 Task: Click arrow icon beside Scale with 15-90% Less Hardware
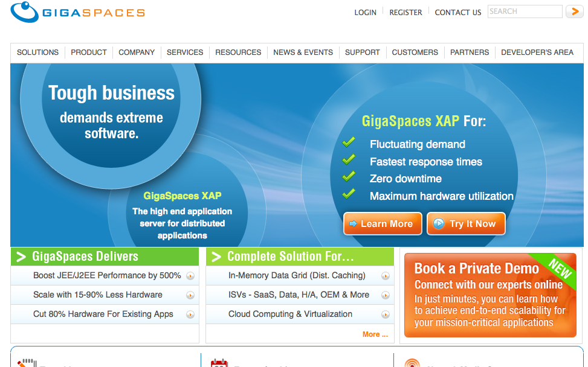pyautogui.click(x=190, y=295)
